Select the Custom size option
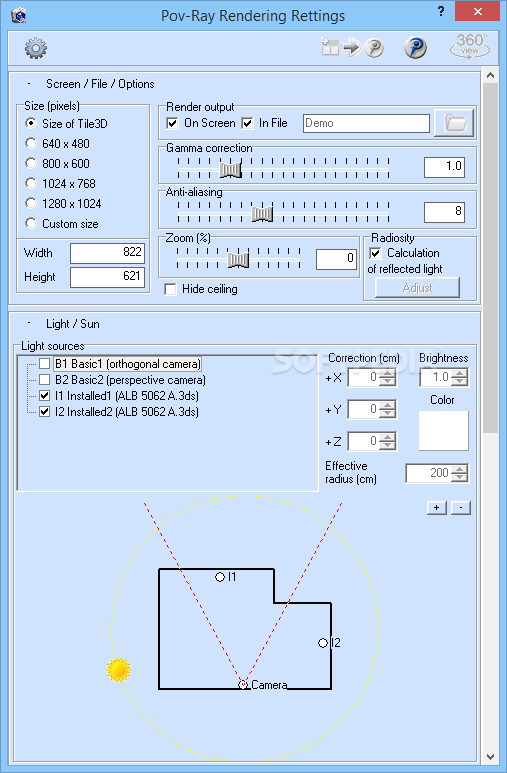This screenshot has height=773, width=507. (x=31, y=223)
